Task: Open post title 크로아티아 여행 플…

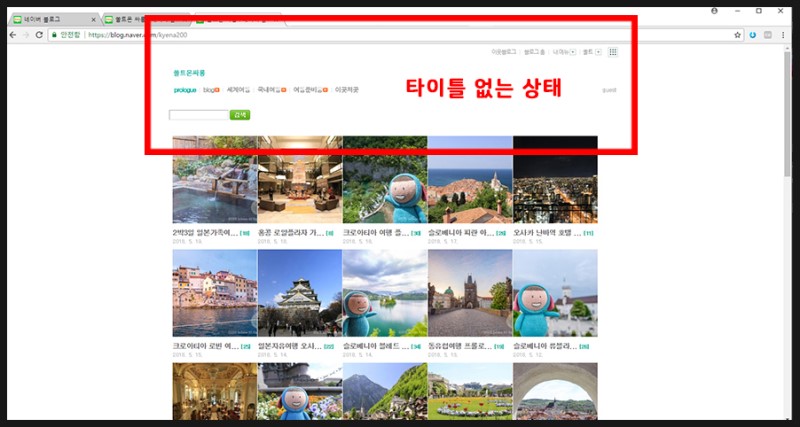Action: point(376,233)
